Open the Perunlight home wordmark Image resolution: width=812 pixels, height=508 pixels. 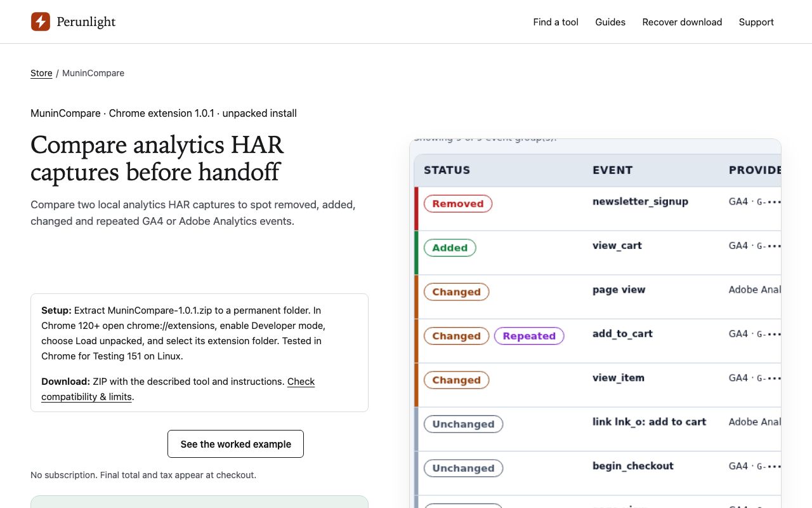click(x=86, y=22)
